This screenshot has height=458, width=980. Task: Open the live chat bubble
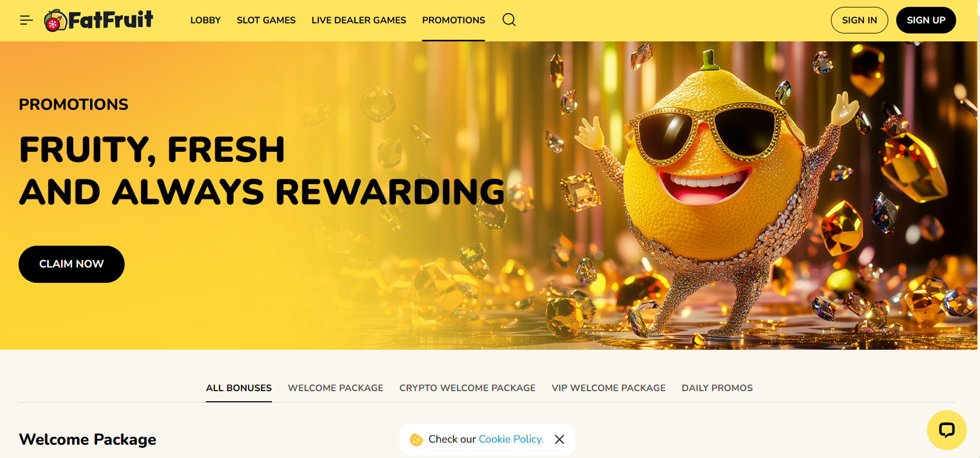[947, 430]
